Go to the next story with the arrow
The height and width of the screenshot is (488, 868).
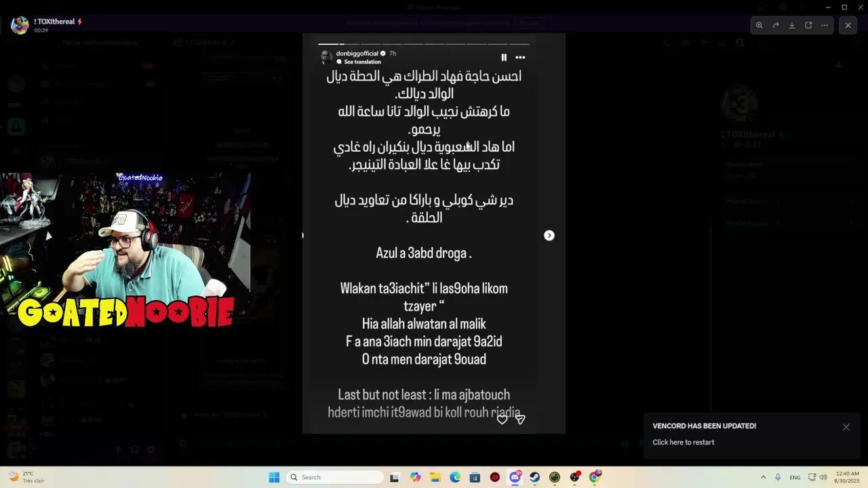tap(549, 235)
